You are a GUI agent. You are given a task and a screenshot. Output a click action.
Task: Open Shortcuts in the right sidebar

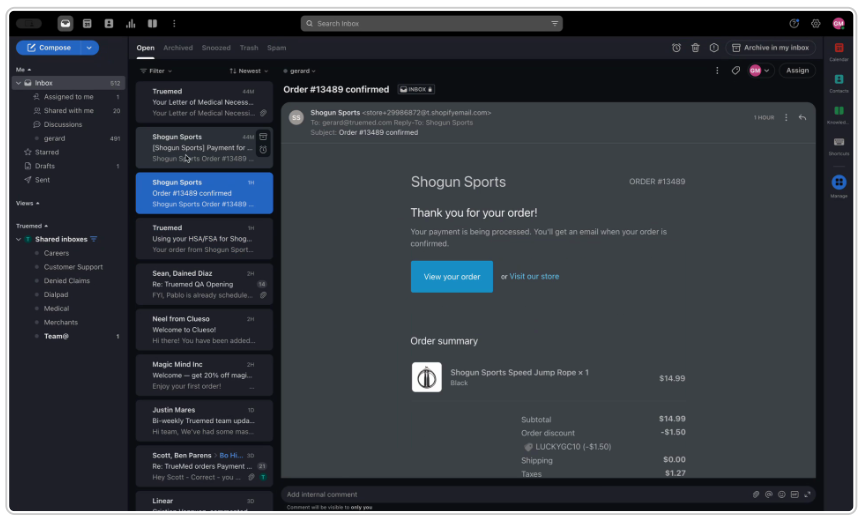tap(839, 145)
